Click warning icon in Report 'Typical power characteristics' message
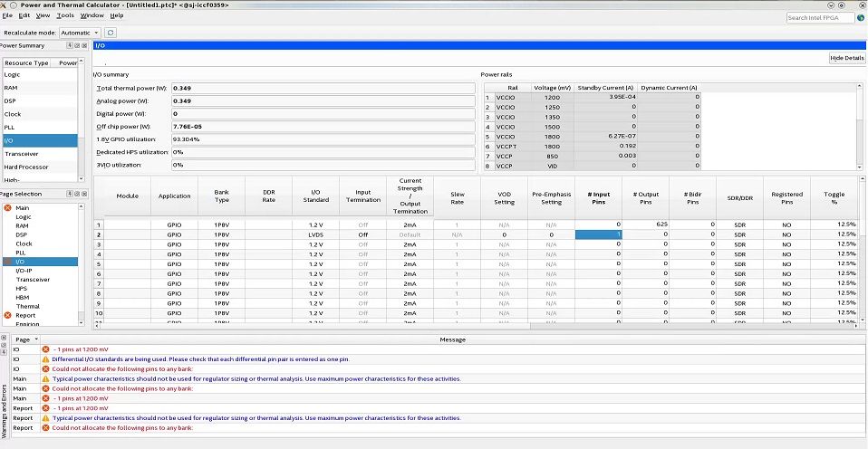This screenshot has width=868, height=449. [45, 418]
